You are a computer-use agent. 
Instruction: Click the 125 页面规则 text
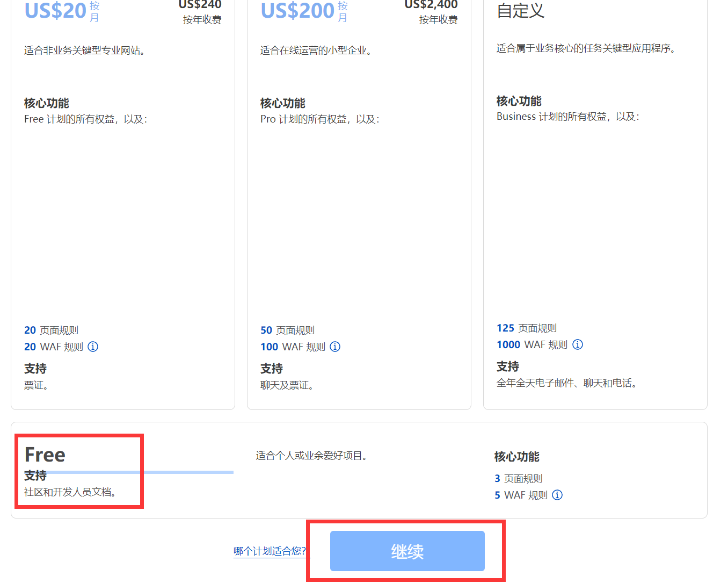pyautogui.click(x=527, y=328)
